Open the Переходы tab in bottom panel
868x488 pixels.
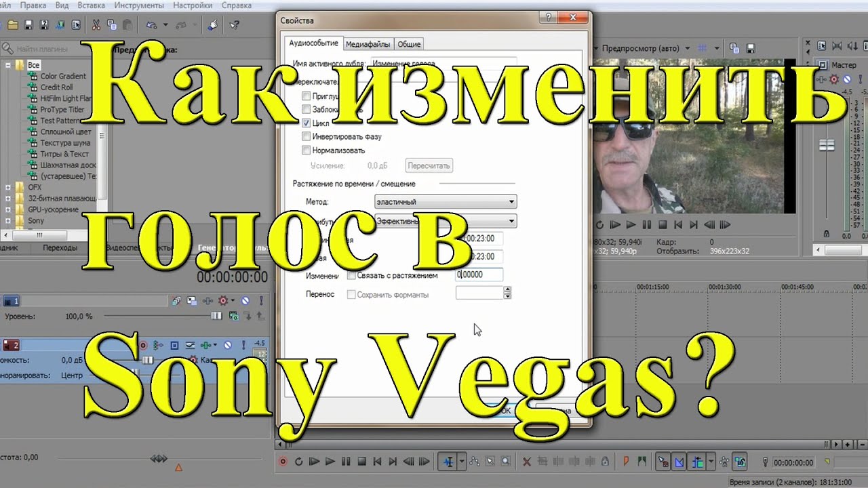tap(60, 248)
